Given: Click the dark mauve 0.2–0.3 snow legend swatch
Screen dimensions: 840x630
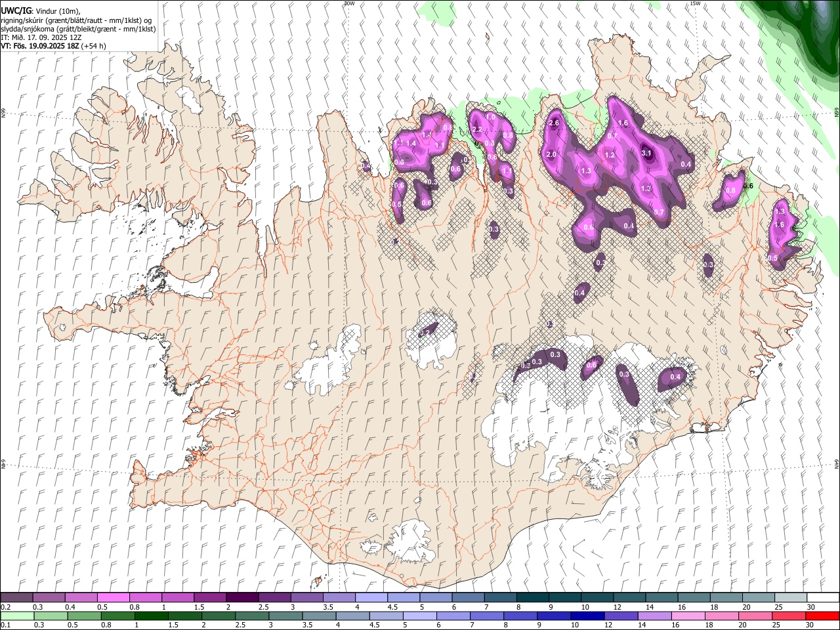Looking at the screenshot, I should coord(17,598).
